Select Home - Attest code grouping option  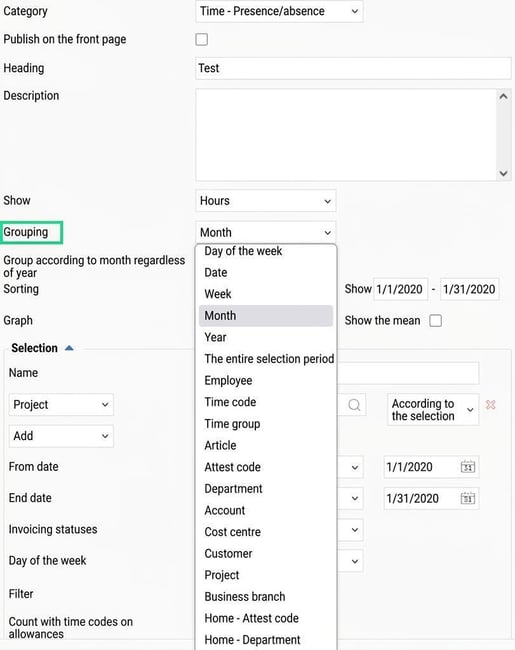(251, 618)
